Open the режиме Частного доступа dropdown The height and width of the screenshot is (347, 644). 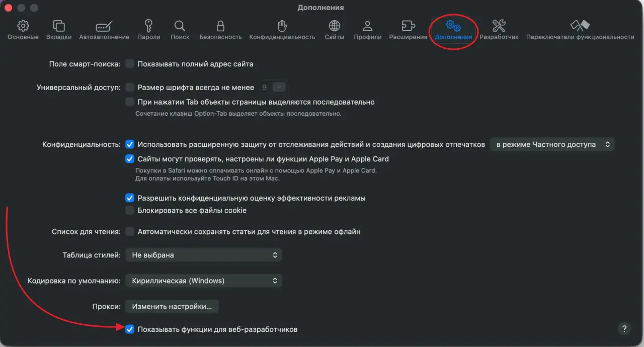tap(552, 144)
